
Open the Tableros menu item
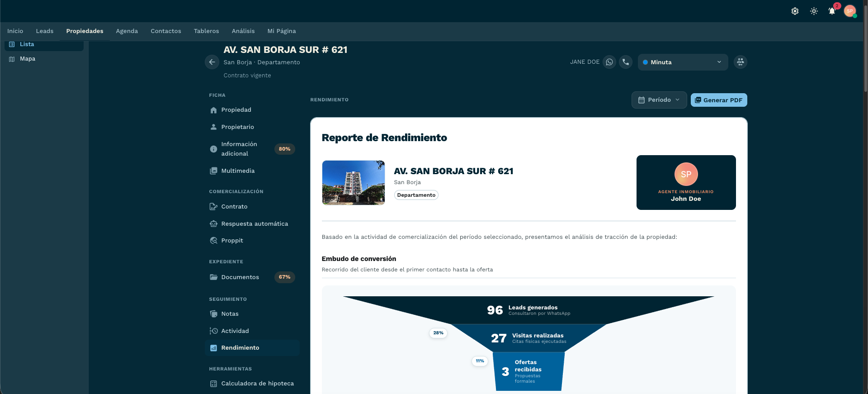pyautogui.click(x=207, y=31)
